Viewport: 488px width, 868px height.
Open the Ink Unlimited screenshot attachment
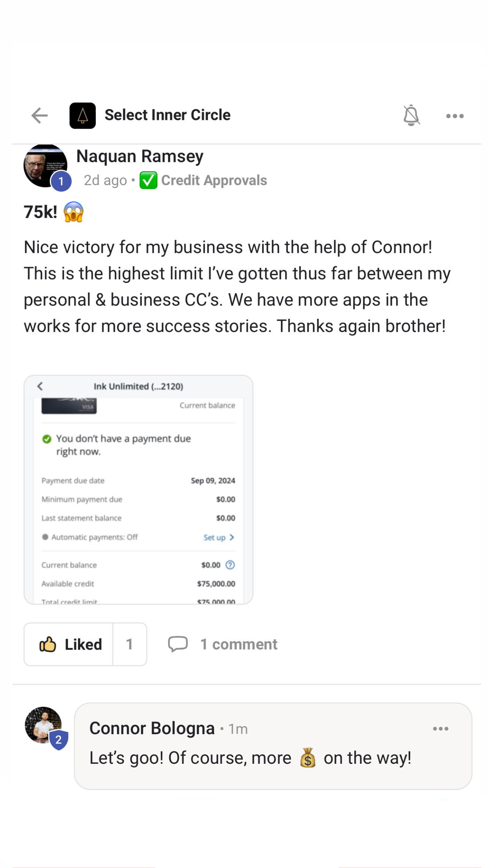coord(138,490)
